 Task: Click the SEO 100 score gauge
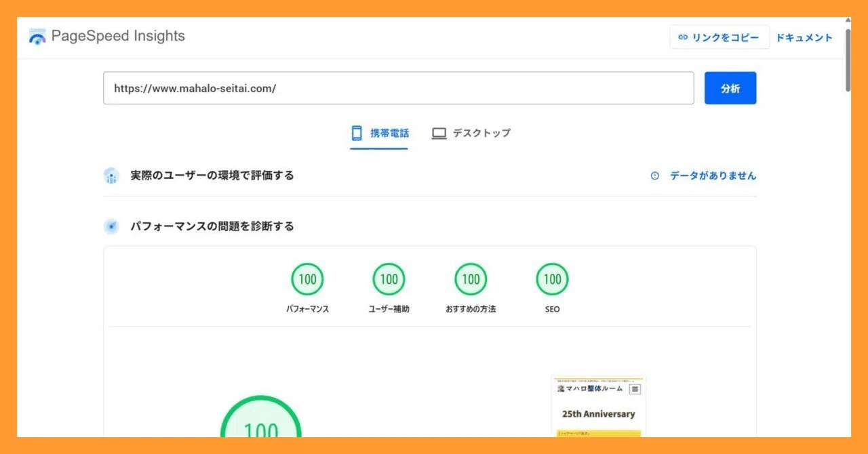click(553, 279)
